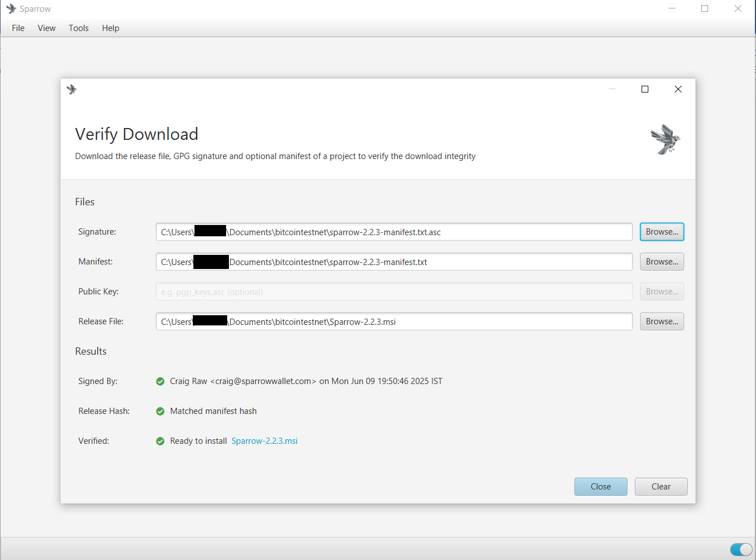Click the 'Matched manifest hash' result text

[213, 411]
